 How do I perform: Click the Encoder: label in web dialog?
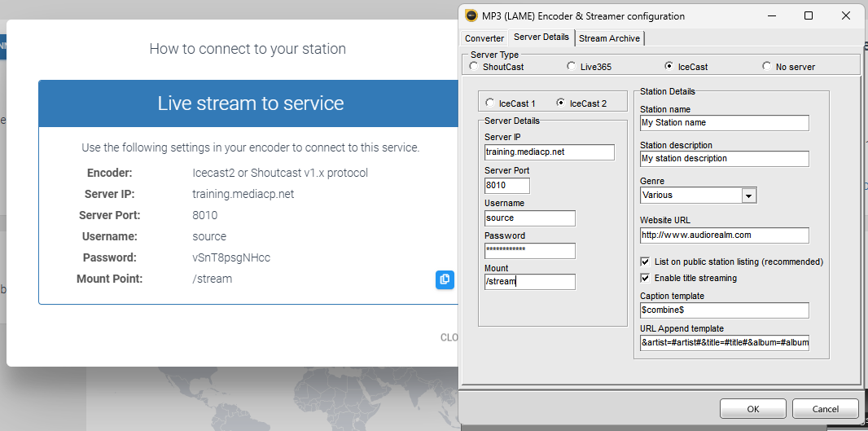click(110, 174)
